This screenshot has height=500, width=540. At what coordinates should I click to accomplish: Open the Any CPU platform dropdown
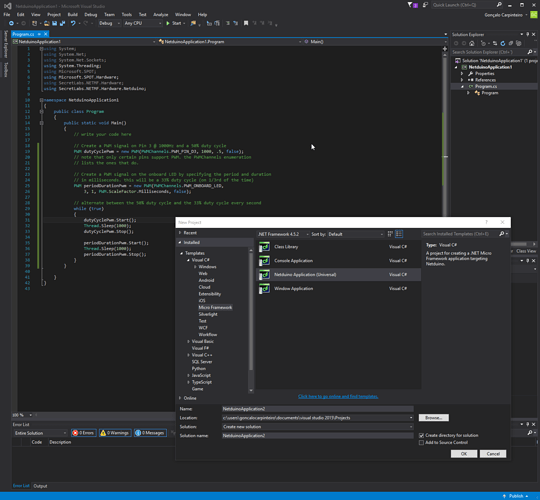click(x=143, y=23)
